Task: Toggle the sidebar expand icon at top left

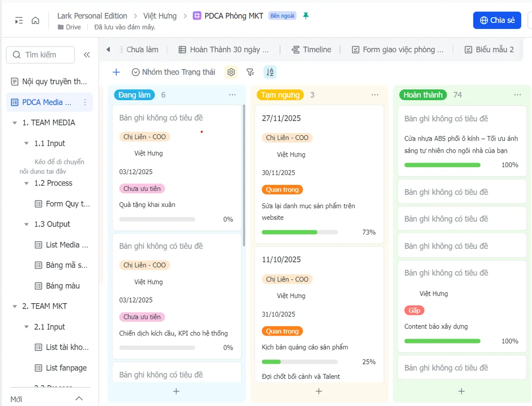Action: click(19, 20)
